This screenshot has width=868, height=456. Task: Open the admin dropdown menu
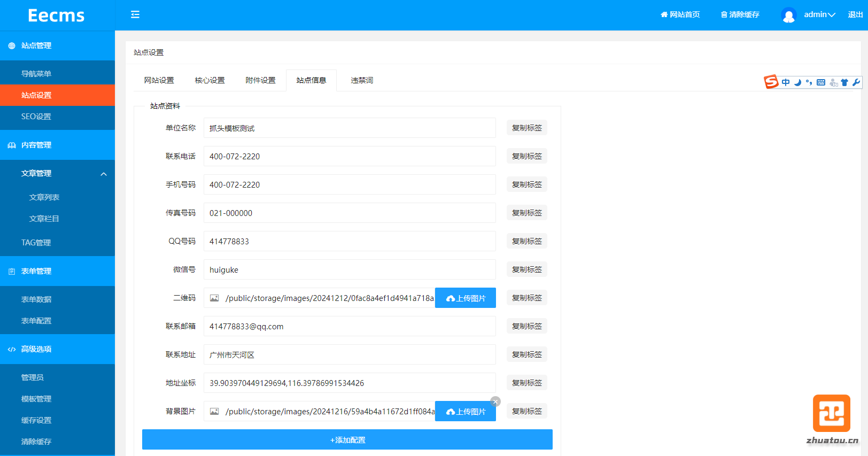[x=819, y=15]
